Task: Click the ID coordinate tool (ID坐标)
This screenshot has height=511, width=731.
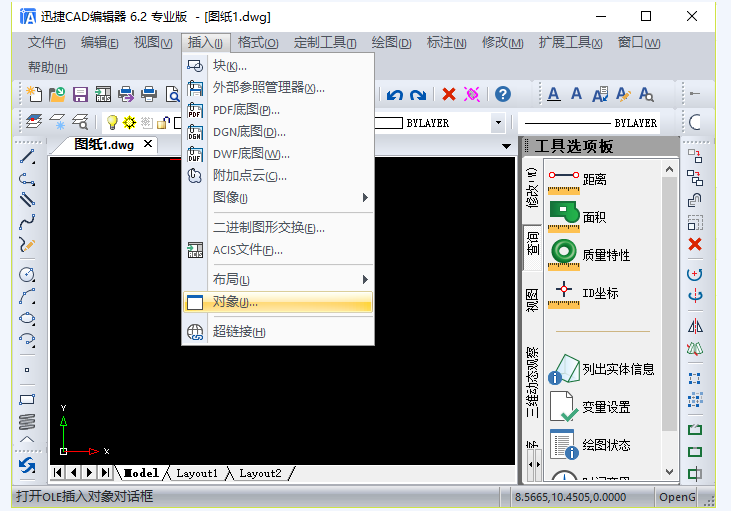Action: (583, 294)
